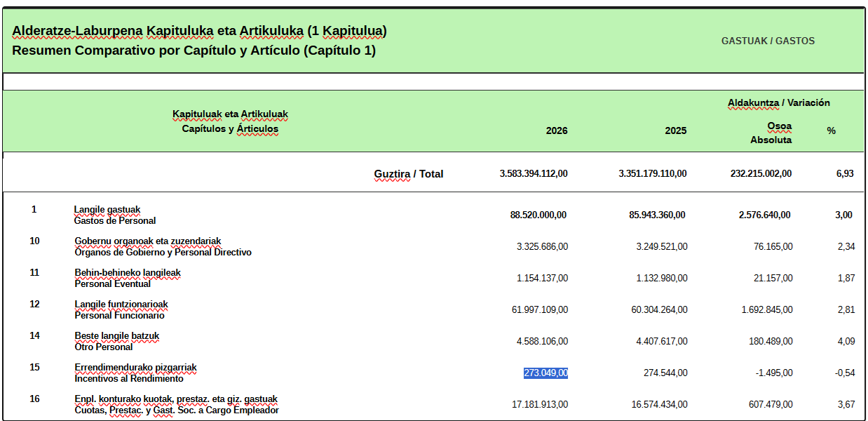Click the 'Osoa' column header

click(780, 126)
